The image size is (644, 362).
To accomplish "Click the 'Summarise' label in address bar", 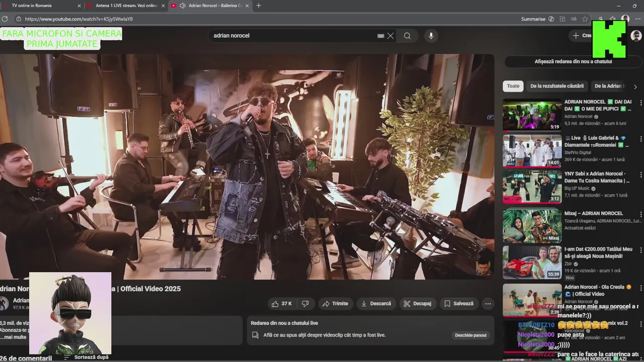I will point(533,19).
